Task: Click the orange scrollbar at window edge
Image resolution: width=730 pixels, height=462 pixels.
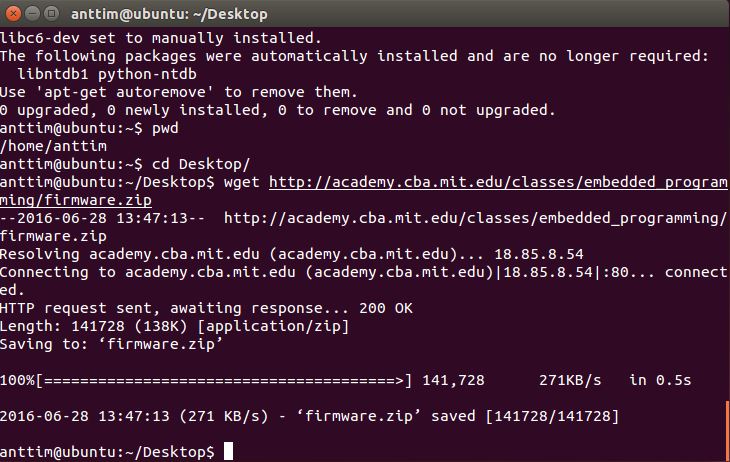Action: point(728,429)
